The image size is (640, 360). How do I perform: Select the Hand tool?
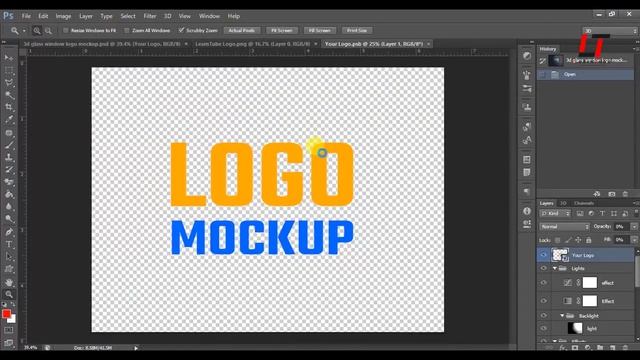click(9, 282)
